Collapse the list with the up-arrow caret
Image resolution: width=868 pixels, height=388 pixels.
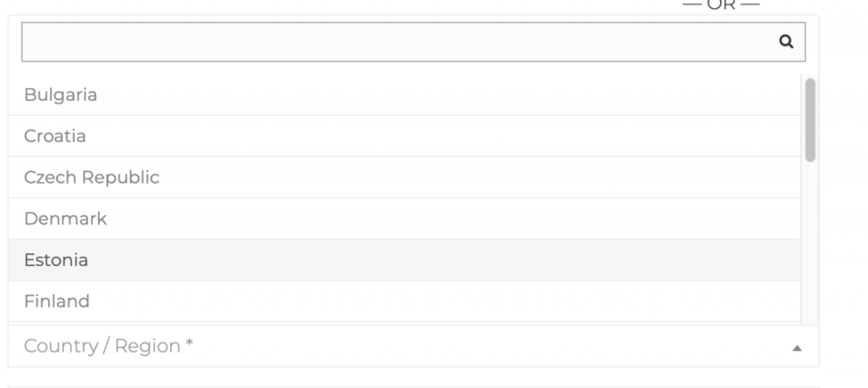coord(797,348)
